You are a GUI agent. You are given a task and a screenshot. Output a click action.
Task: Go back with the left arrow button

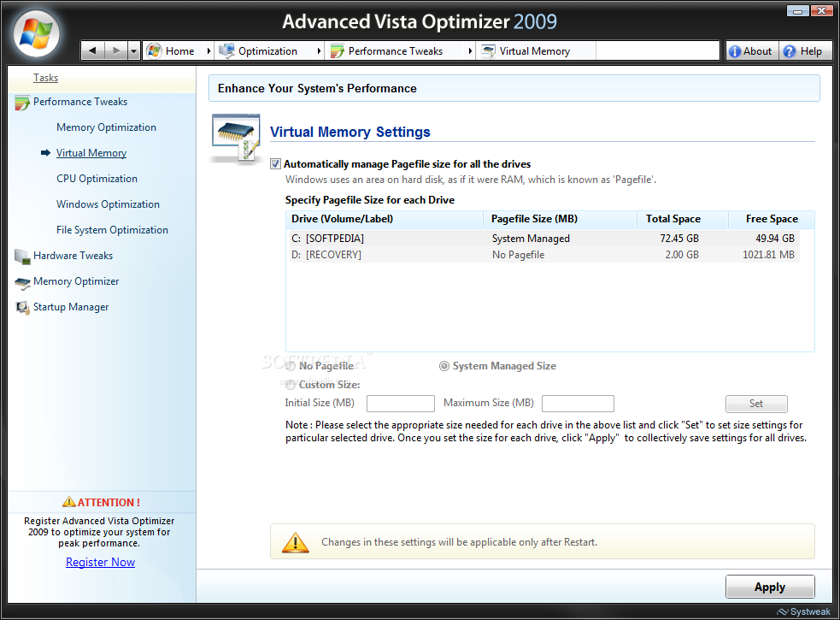(92, 51)
